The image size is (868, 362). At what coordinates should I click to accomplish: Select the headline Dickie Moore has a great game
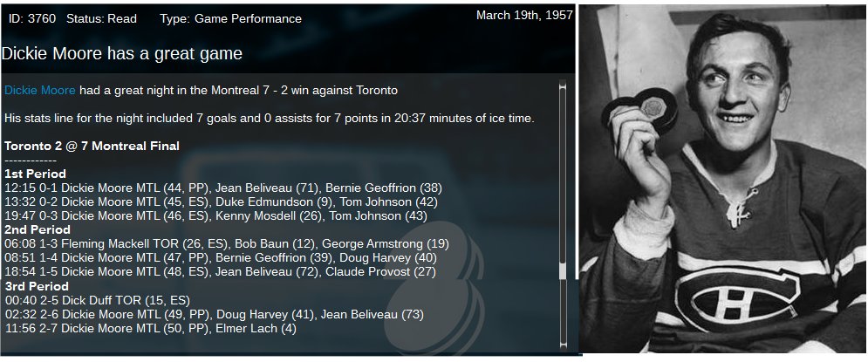(x=122, y=54)
